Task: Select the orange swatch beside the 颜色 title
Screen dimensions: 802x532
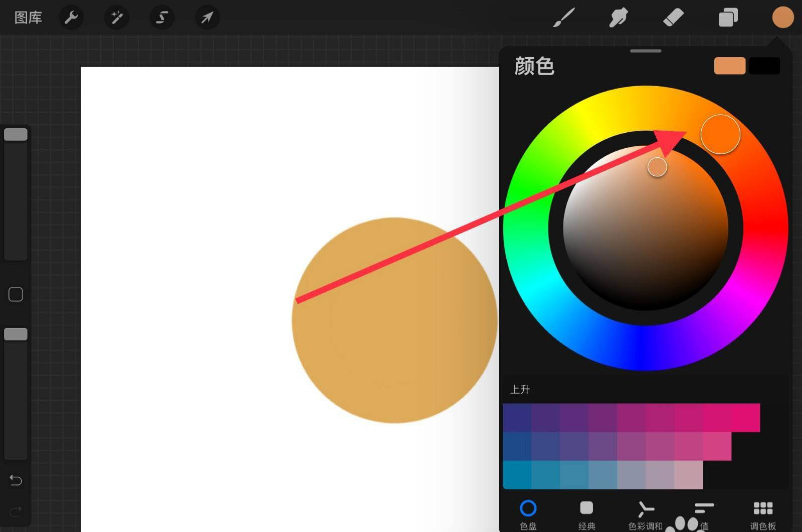Action: coord(729,66)
